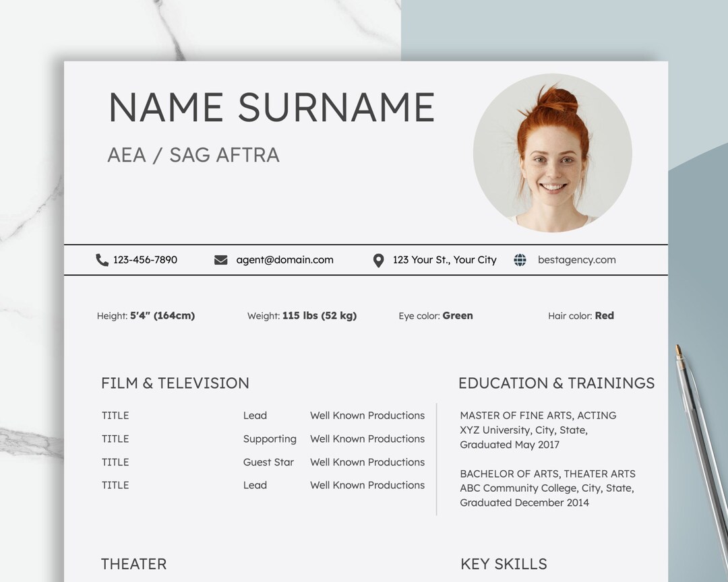Click the Guest Star role entry
728x582 pixels.
pos(268,462)
